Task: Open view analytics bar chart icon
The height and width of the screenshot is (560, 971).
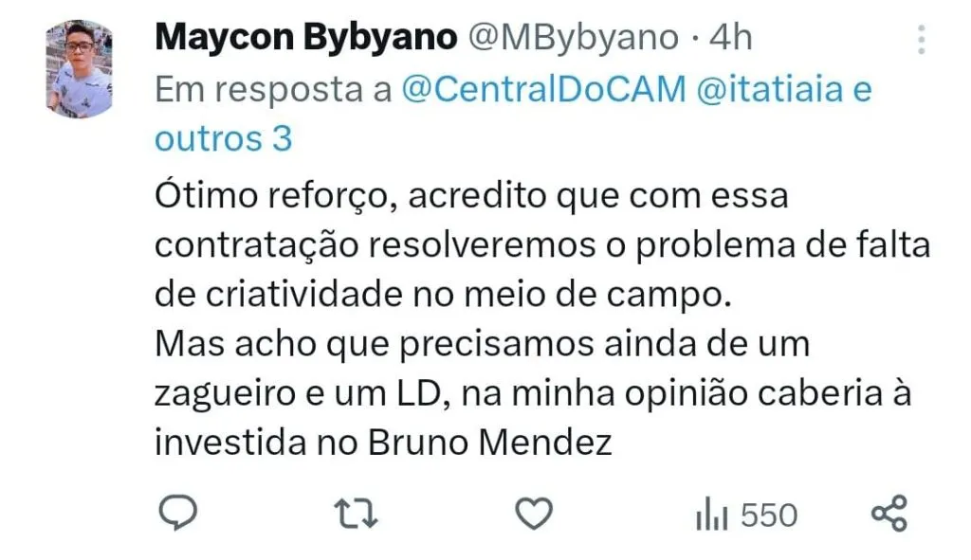Action: [x=711, y=515]
